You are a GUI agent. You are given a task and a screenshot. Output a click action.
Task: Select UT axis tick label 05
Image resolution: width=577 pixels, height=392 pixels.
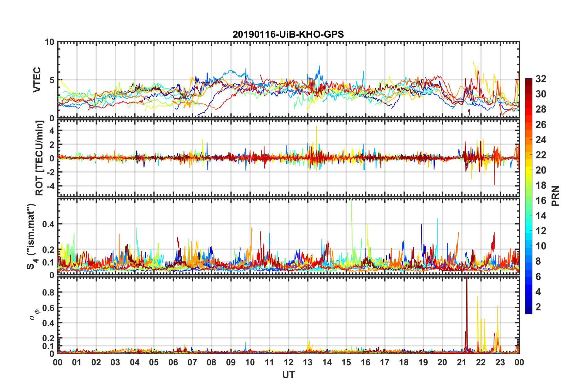(x=154, y=362)
